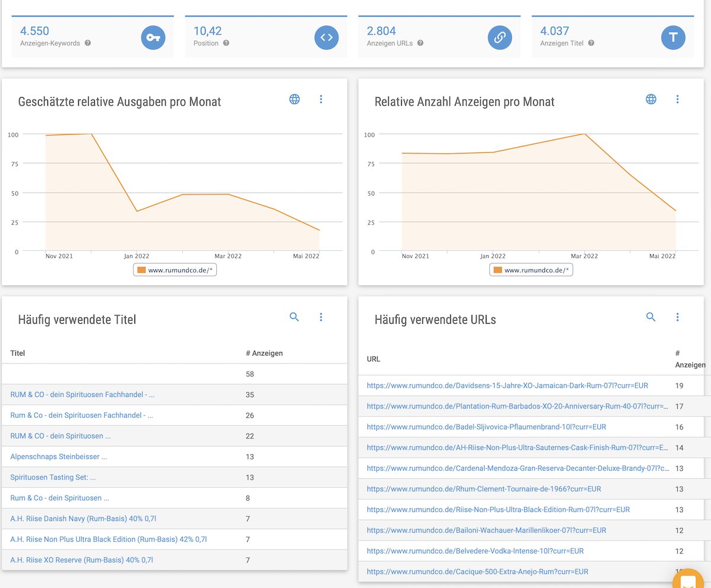Click the 'Titel' column header
The image size is (711, 588).
(x=18, y=353)
